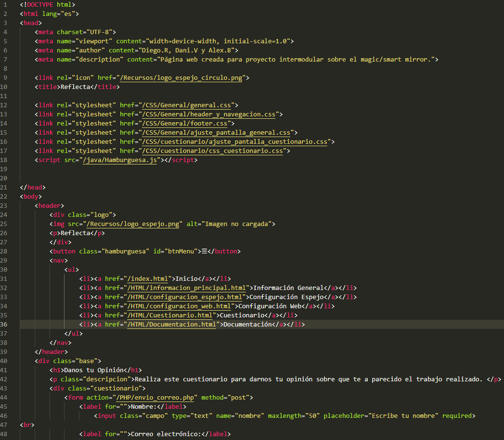Screen dimensions: 504x440
Task: Click the hamburguesa button id="btnMenu"
Action: (x=145, y=251)
